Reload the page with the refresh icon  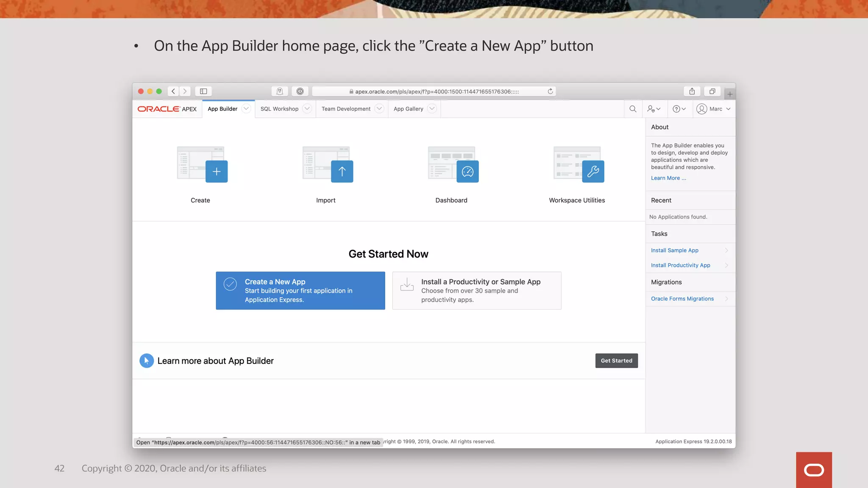click(x=550, y=91)
